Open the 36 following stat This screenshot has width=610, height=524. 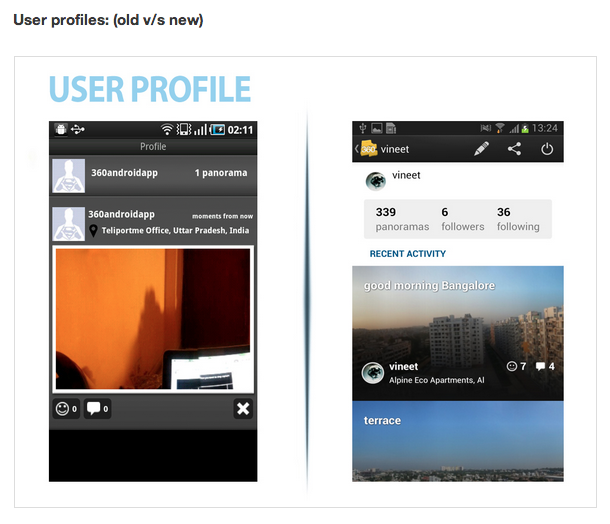tap(518, 219)
